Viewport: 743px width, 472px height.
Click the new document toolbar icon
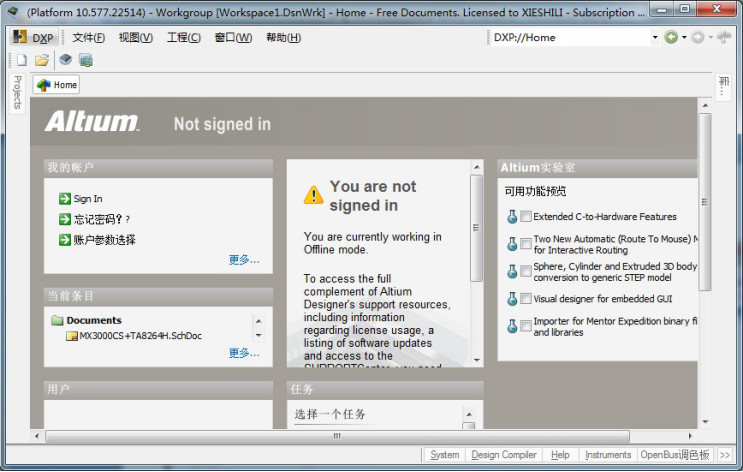pos(21,60)
